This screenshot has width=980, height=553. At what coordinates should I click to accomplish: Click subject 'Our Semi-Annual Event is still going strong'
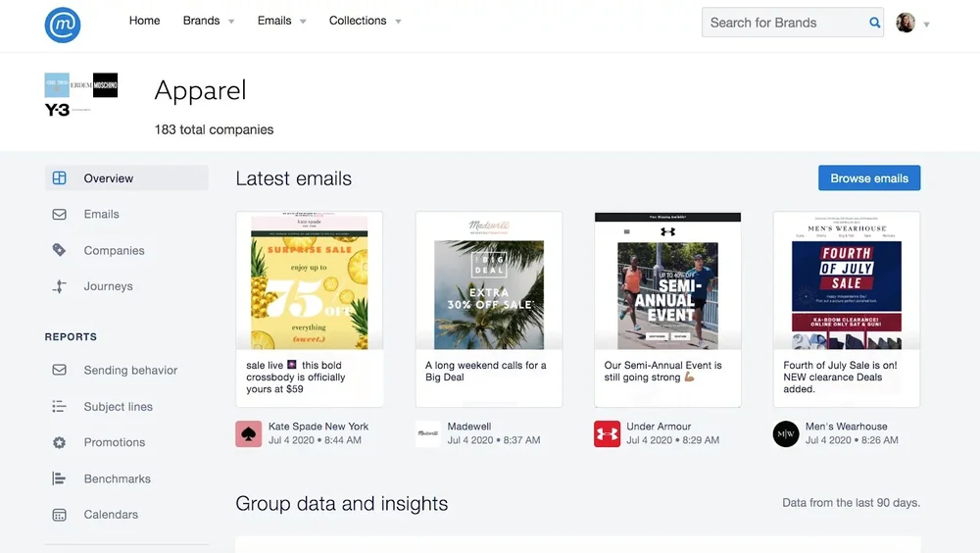click(662, 371)
